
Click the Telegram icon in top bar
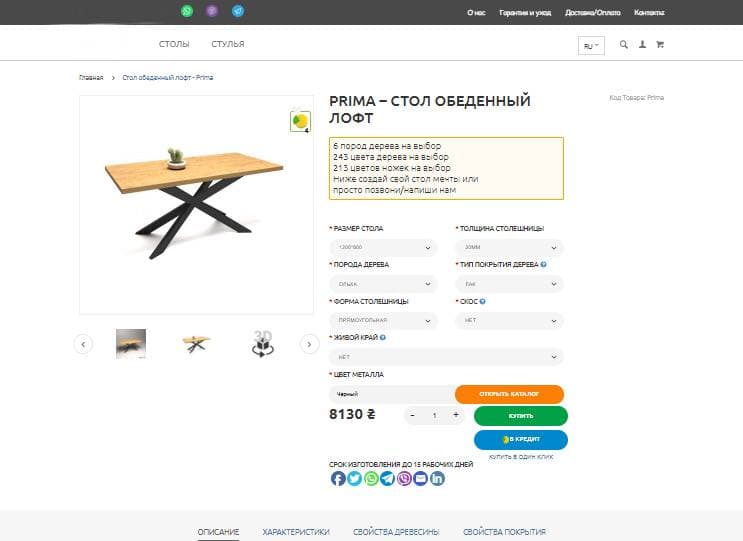(238, 11)
